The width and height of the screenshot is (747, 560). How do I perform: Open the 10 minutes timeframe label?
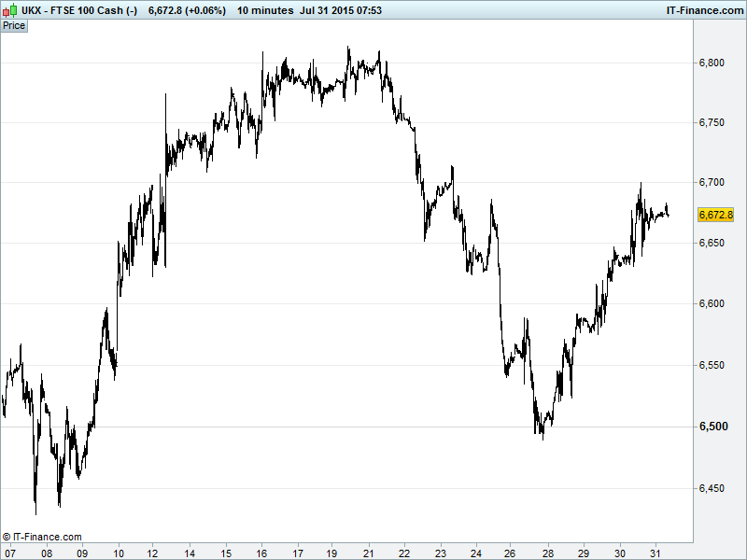[x=263, y=10]
